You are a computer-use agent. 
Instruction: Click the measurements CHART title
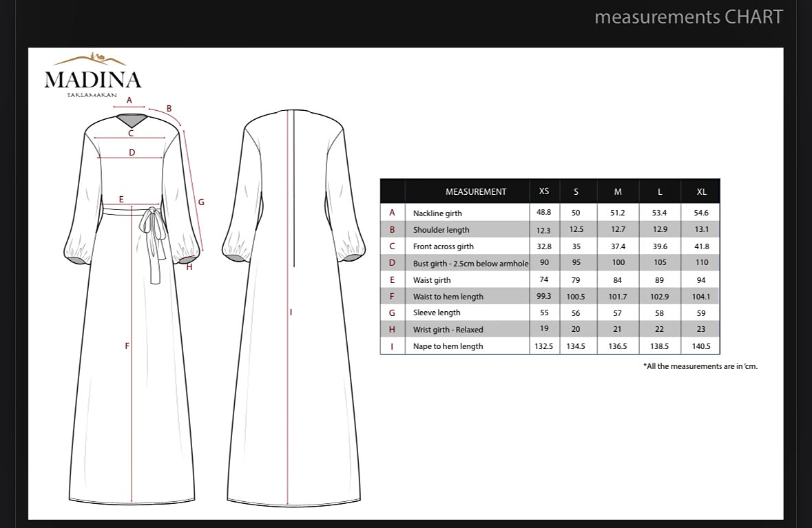click(x=689, y=17)
